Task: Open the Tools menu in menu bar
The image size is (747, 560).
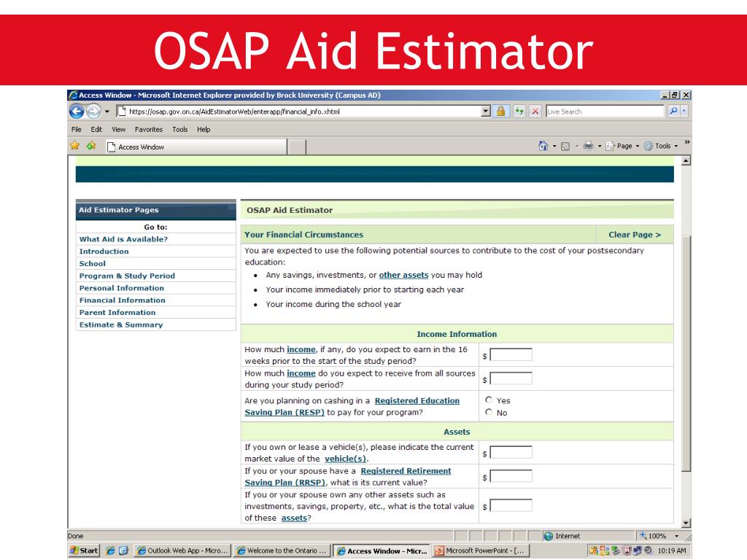Action: [x=179, y=129]
